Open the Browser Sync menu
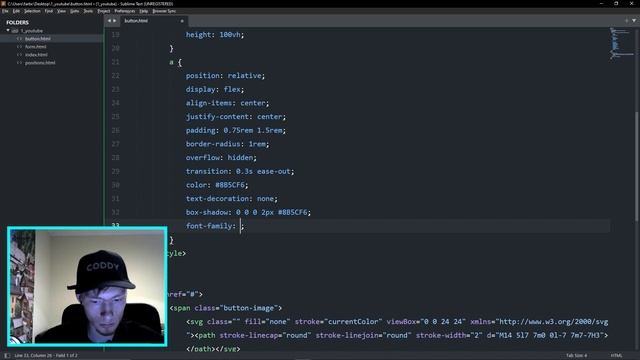The height and width of the screenshot is (360, 640). (164, 11)
